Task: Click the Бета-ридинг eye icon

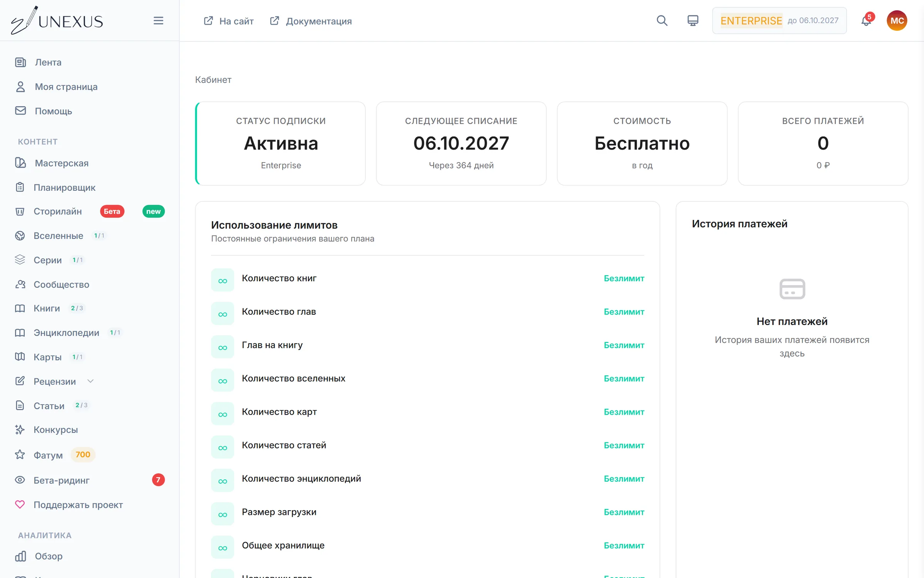Action: [x=20, y=480]
